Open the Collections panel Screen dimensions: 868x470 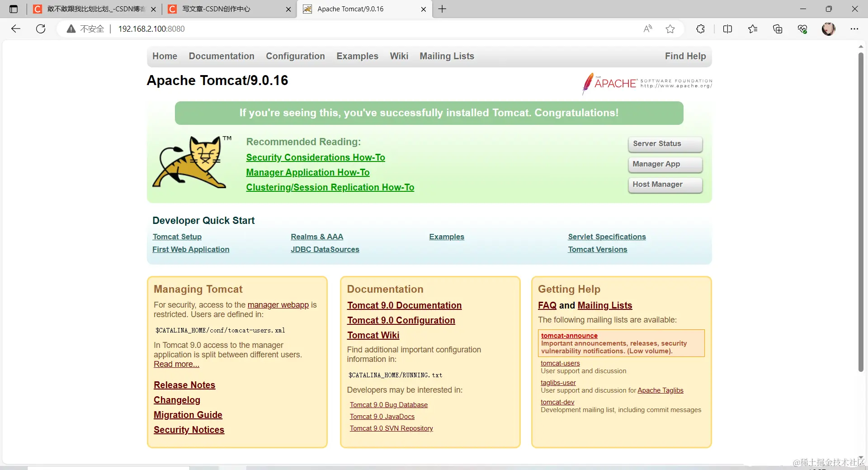[778, 29]
